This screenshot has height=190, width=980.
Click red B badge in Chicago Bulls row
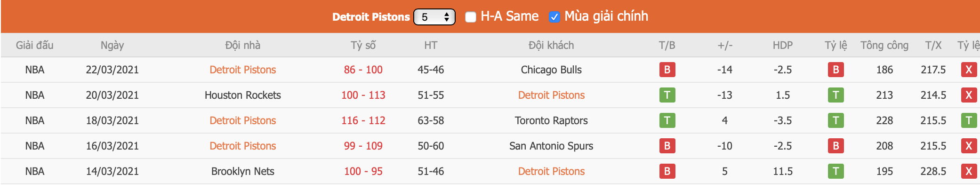coord(667,70)
